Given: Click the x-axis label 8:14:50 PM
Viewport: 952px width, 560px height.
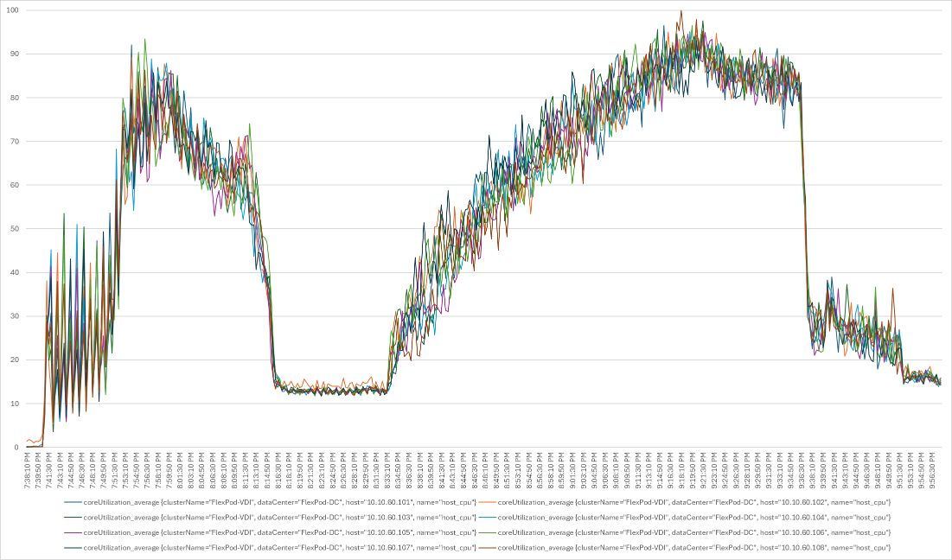Looking at the screenshot, I should pyautogui.click(x=267, y=468).
